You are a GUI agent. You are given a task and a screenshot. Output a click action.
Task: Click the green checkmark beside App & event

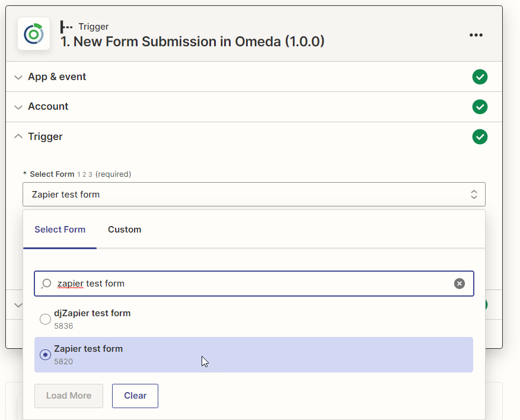[x=480, y=77]
